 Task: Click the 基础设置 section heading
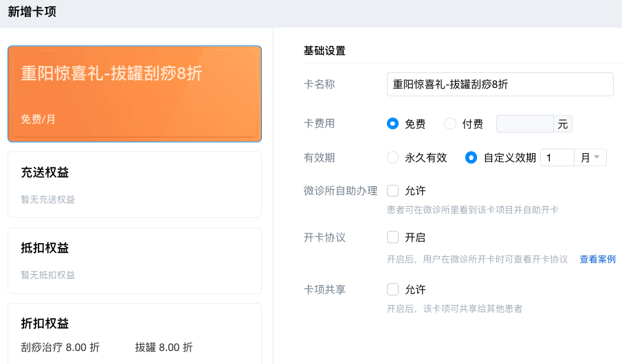(x=324, y=51)
